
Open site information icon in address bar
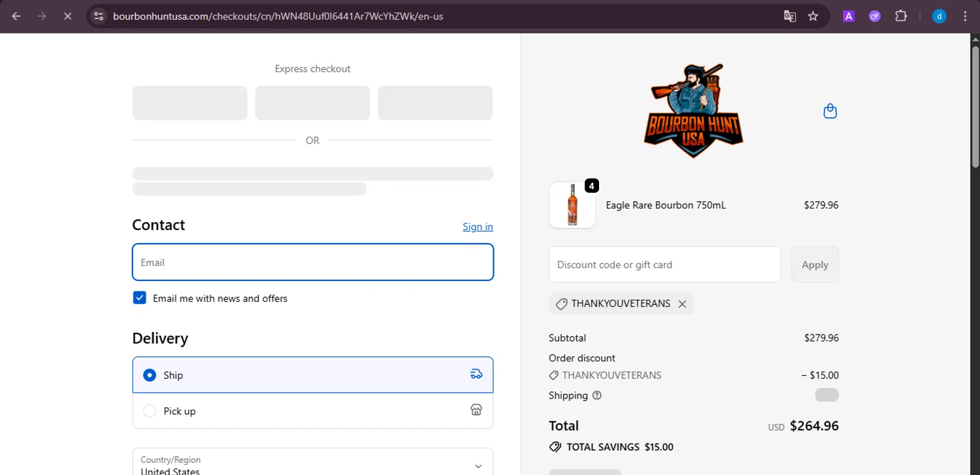[x=99, y=16]
